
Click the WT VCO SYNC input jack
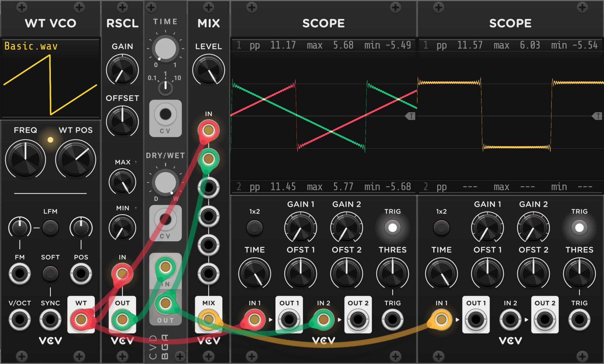point(50,320)
